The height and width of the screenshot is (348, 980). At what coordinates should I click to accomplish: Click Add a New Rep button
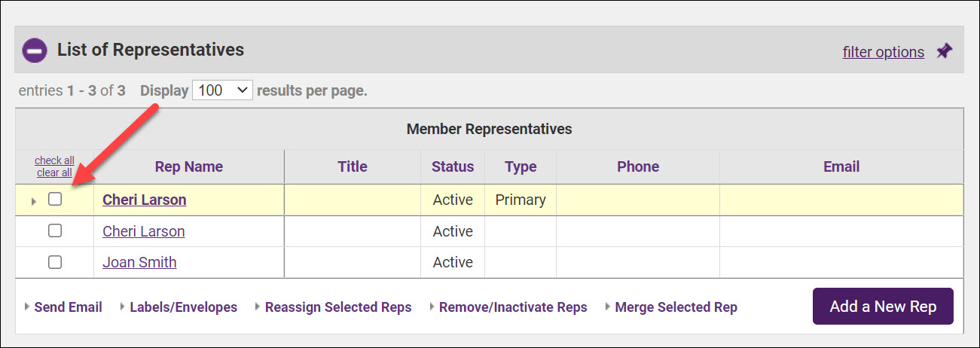pyautogui.click(x=882, y=307)
